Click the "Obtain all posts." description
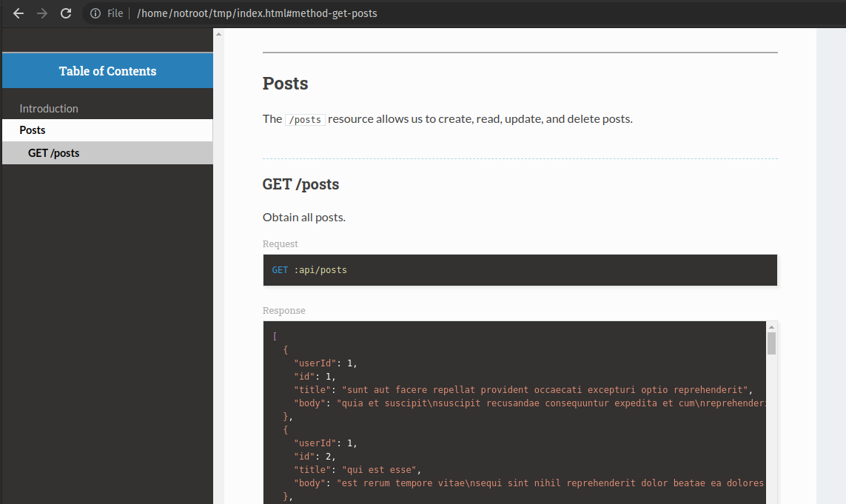The width and height of the screenshot is (846, 504). pyautogui.click(x=304, y=218)
